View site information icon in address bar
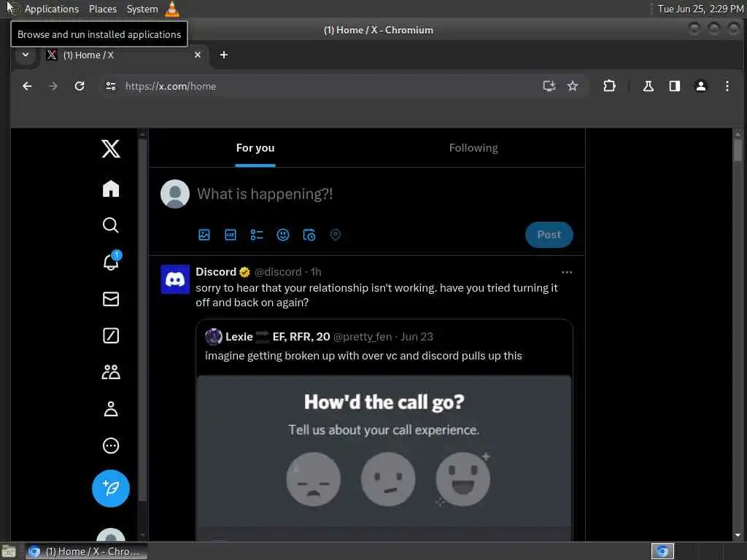Screen dimensions: 747x560 click(111, 86)
